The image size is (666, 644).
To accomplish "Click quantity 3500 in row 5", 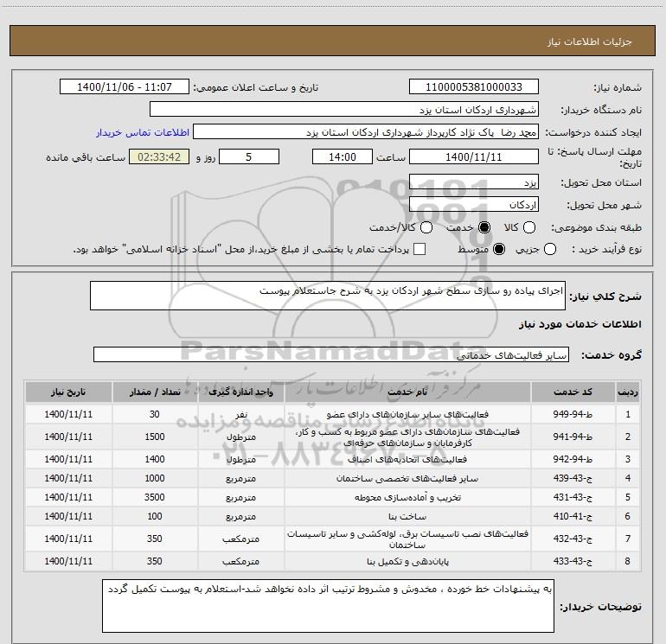I will (x=155, y=498).
